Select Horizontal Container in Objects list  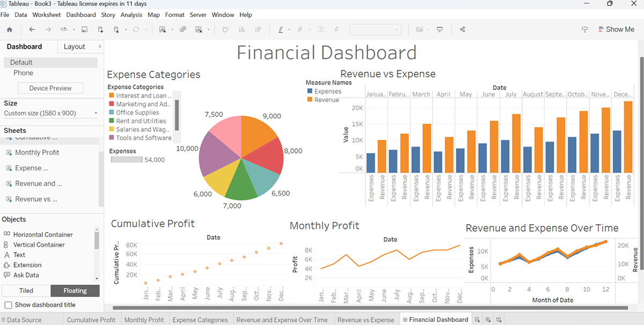click(x=43, y=234)
